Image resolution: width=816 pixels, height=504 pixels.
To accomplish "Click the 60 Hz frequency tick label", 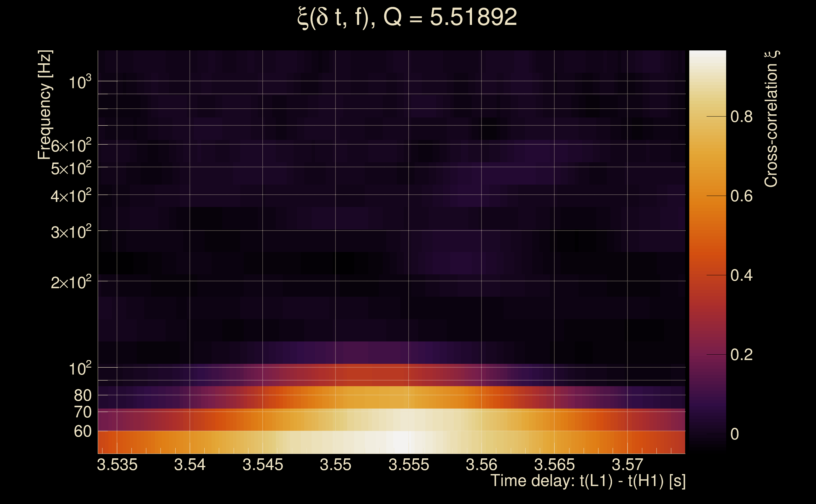I will point(83,431).
